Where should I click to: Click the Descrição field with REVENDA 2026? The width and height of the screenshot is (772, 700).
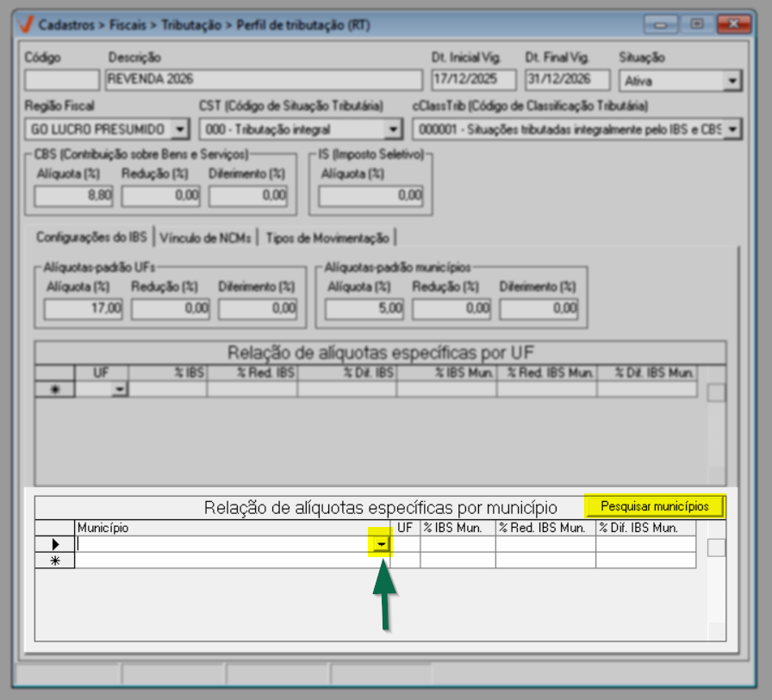point(264,80)
